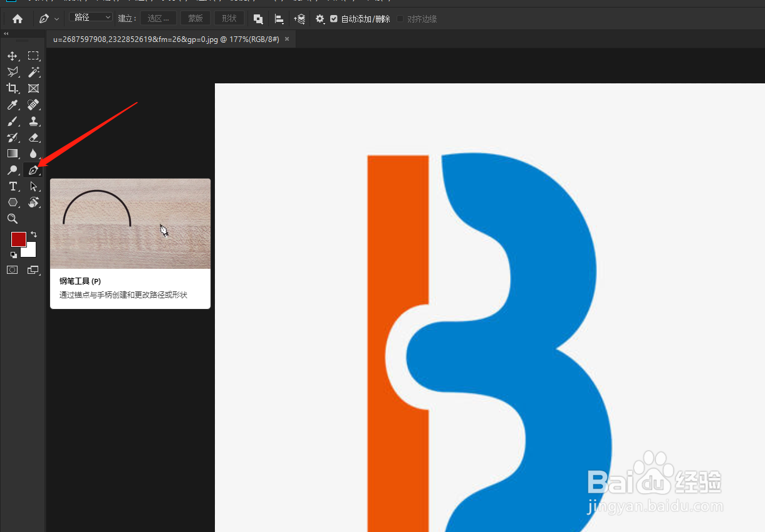
Task: Select the Move tool
Action: pos(12,56)
